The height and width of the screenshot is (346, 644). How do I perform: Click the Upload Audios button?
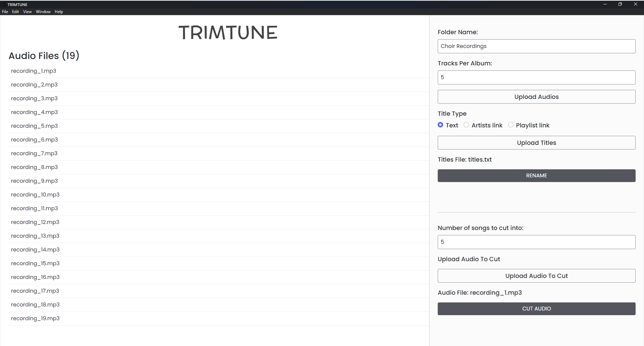[536, 97]
